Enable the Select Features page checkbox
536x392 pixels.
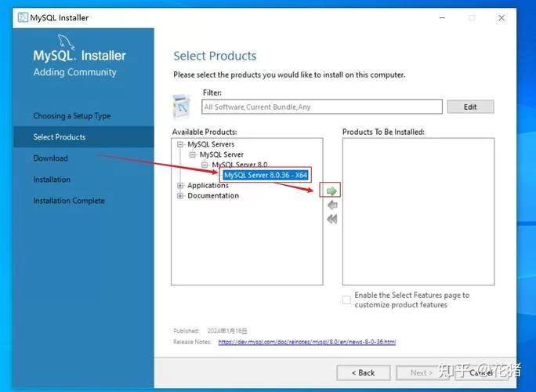tap(346, 300)
